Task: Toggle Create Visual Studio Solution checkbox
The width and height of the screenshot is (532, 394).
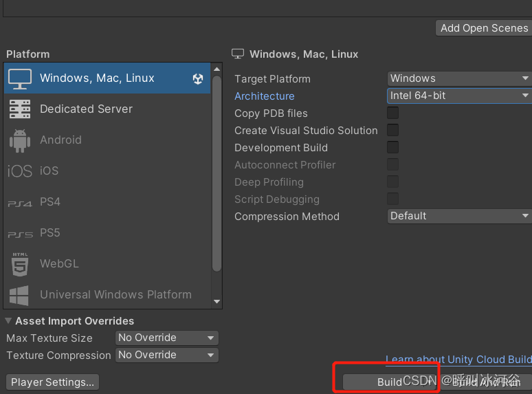Action: click(392, 130)
